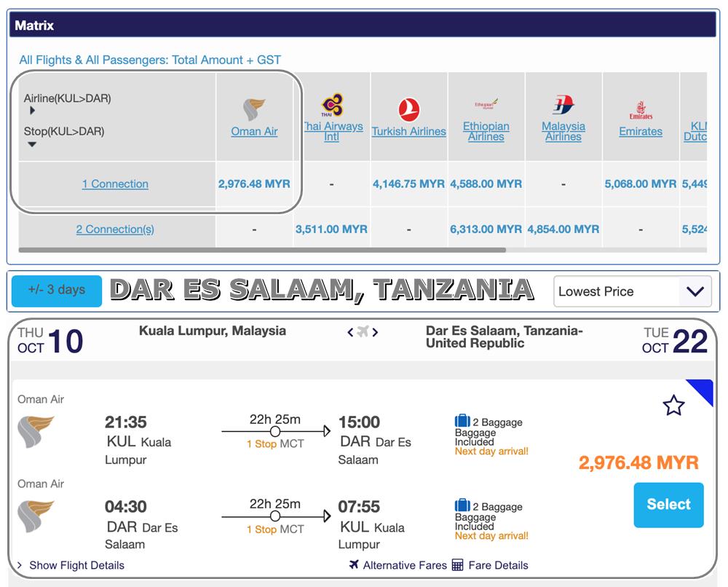Select Oman Air 2,976.48 MYR matrix fare
This screenshot has height=587, width=728.
click(x=254, y=184)
